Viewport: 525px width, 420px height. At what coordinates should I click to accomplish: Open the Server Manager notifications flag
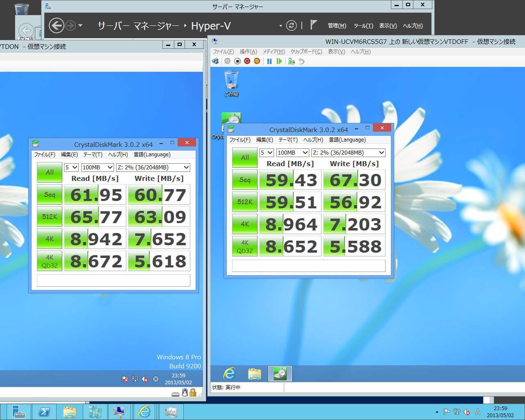tap(313, 25)
